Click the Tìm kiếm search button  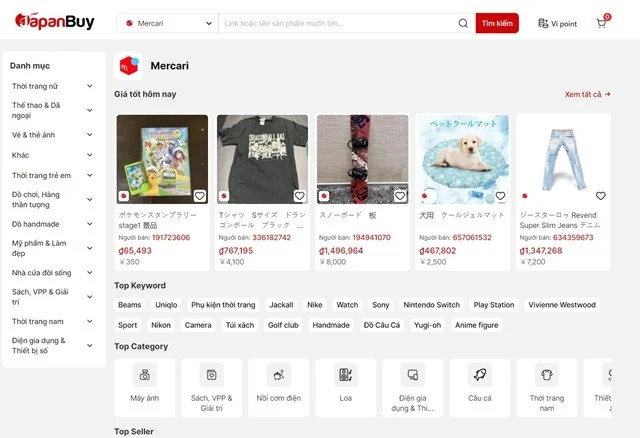click(497, 23)
